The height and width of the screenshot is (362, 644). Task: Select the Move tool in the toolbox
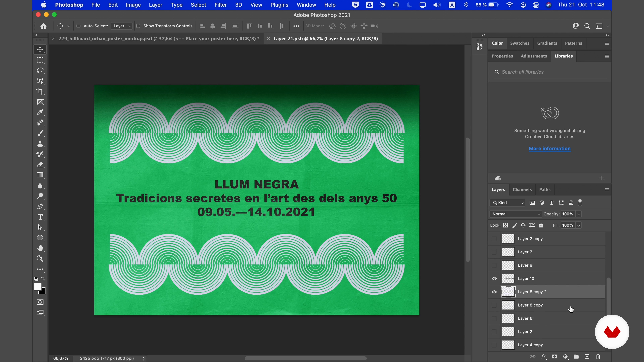point(40,50)
